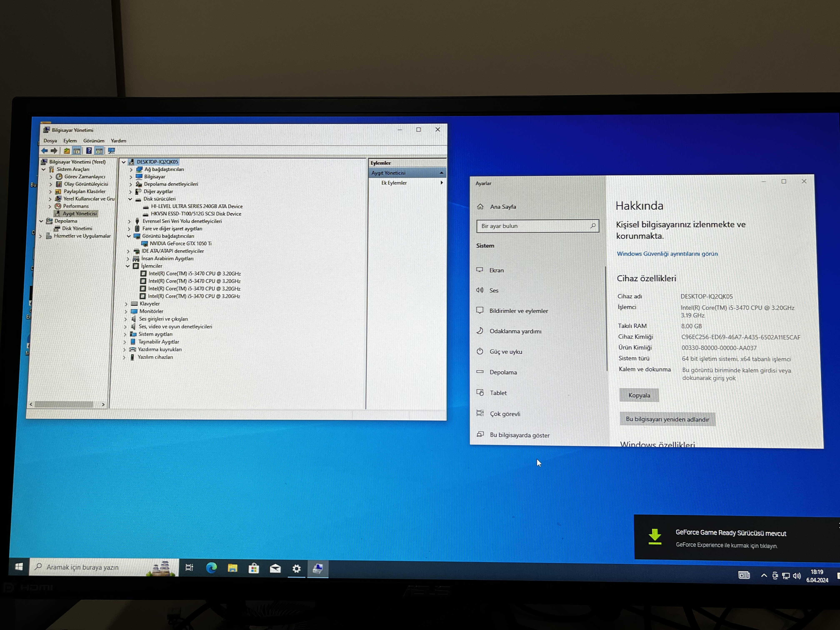Open Task View from the taskbar
The height and width of the screenshot is (630, 840).
coord(189,568)
